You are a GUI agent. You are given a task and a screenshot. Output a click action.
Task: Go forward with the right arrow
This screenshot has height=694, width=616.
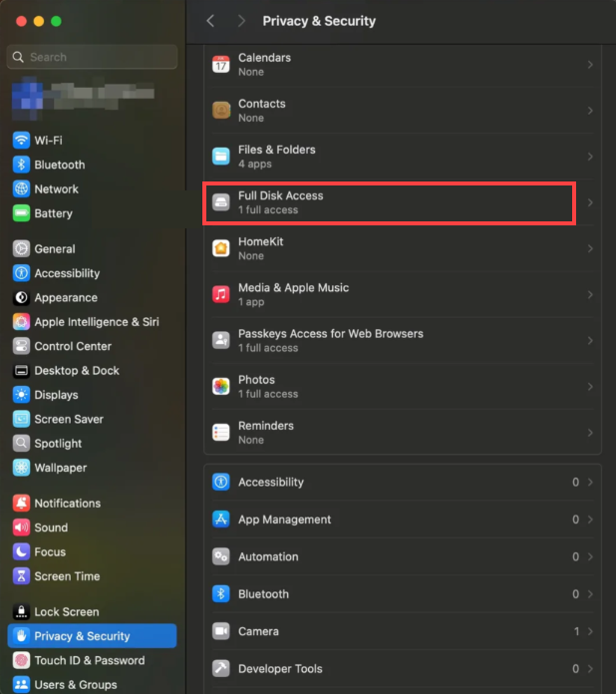tap(241, 21)
